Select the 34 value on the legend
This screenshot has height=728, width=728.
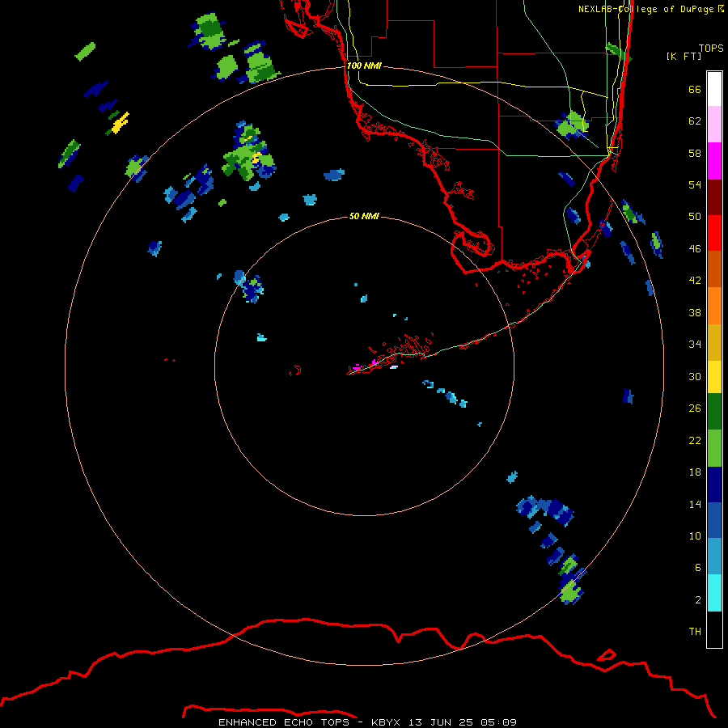[x=695, y=345]
